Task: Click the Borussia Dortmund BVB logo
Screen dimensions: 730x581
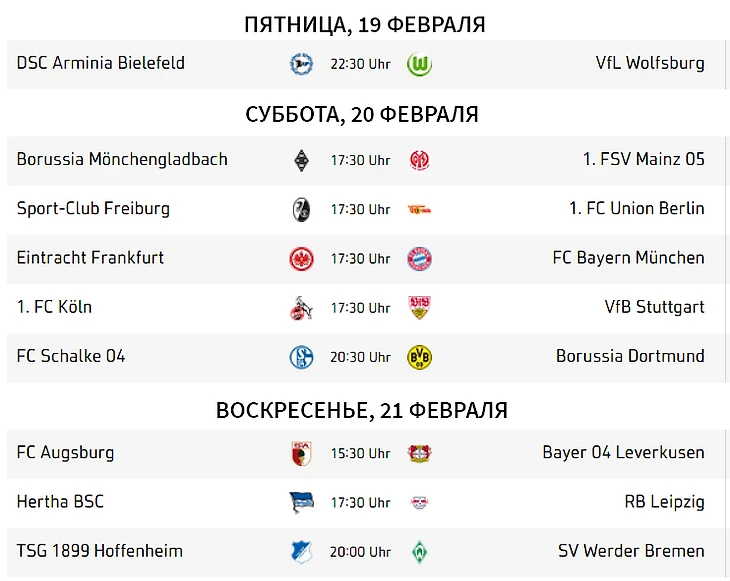Action: (419, 357)
